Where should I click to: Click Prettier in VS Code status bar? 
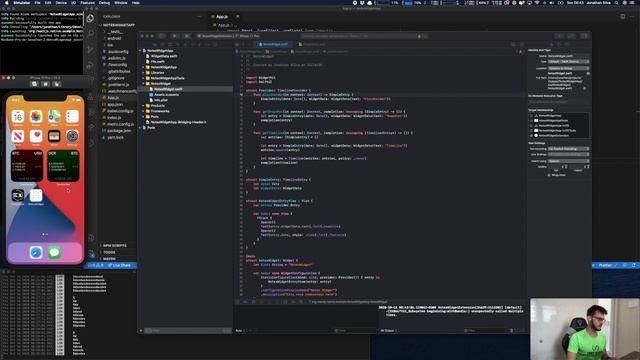click(x=607, y=265)
